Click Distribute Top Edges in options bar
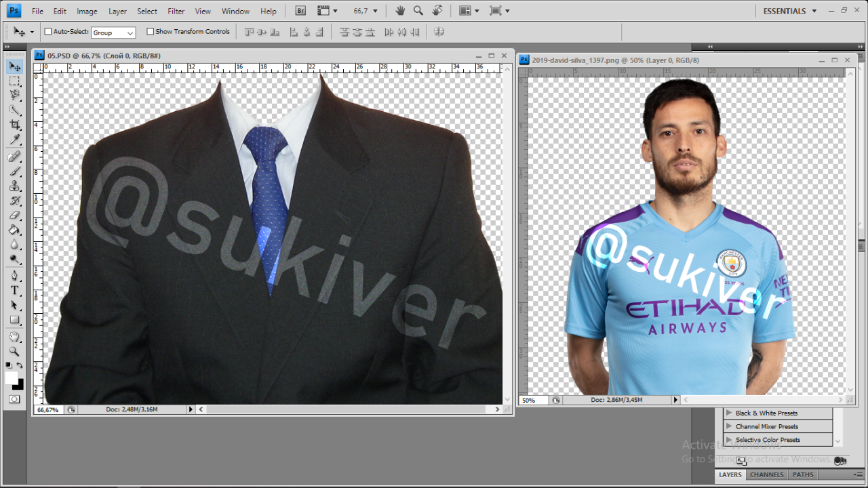The height and width of the screenshot is (488, 868). pyautogui.click(x=344, y=32)
